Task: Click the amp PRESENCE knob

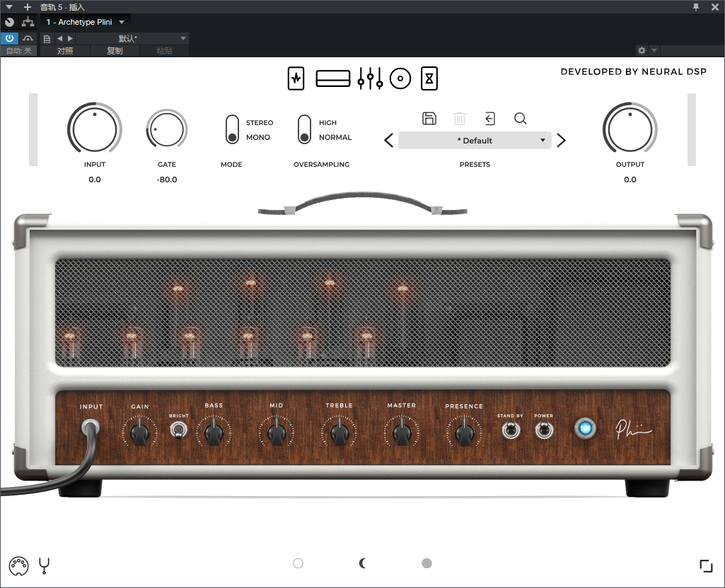Action: pos(464,431)
